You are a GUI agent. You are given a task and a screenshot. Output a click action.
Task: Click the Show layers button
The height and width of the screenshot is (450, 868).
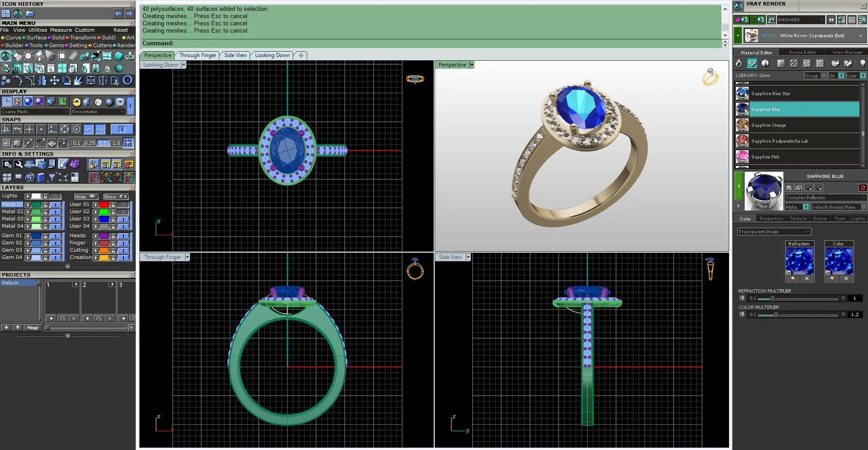click(116, 196)
